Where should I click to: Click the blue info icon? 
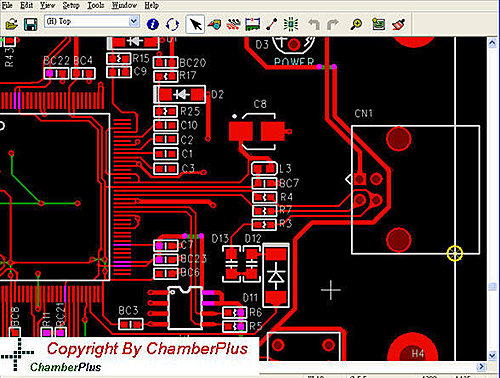[x=153, y=24]
